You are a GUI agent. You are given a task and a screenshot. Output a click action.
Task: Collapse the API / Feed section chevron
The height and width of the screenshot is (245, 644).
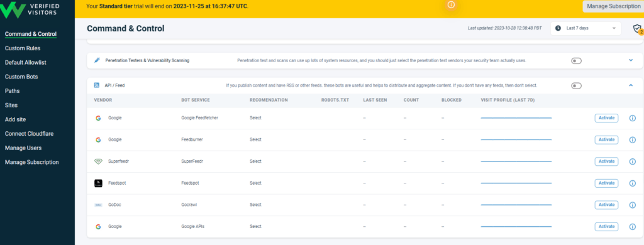tap(631, 85)
